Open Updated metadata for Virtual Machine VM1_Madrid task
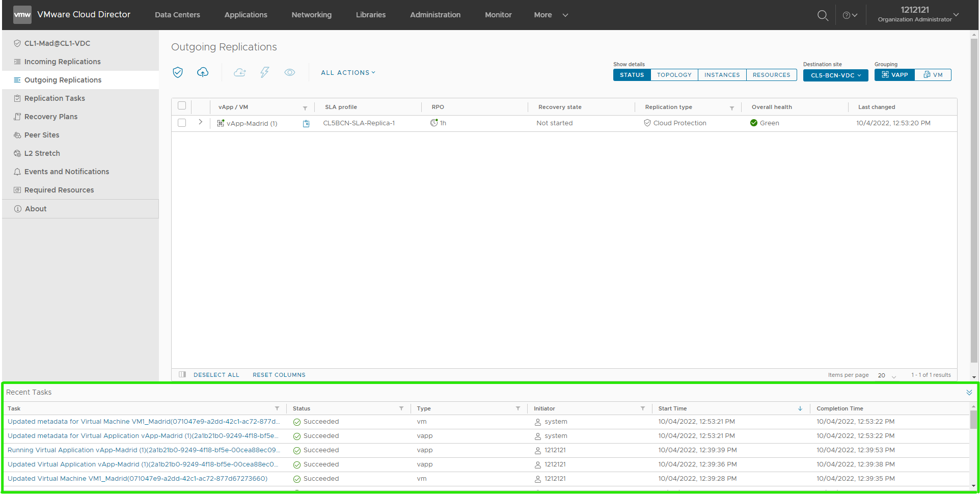 pyautogui.click(x=144, y=422)
